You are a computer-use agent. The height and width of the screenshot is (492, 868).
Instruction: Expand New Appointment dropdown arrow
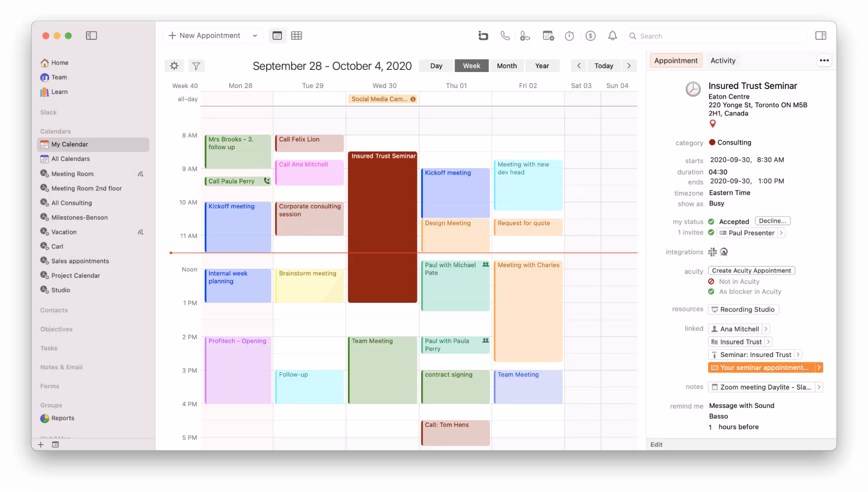(x=255, y=36)
